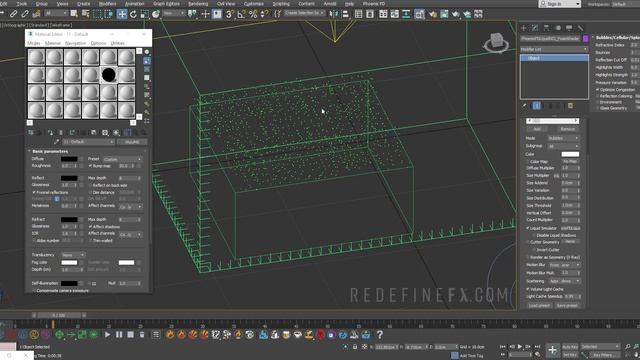Screen dimensions: 640x360
Task: Open the Scattering dropdown
Action: [564, 281]
